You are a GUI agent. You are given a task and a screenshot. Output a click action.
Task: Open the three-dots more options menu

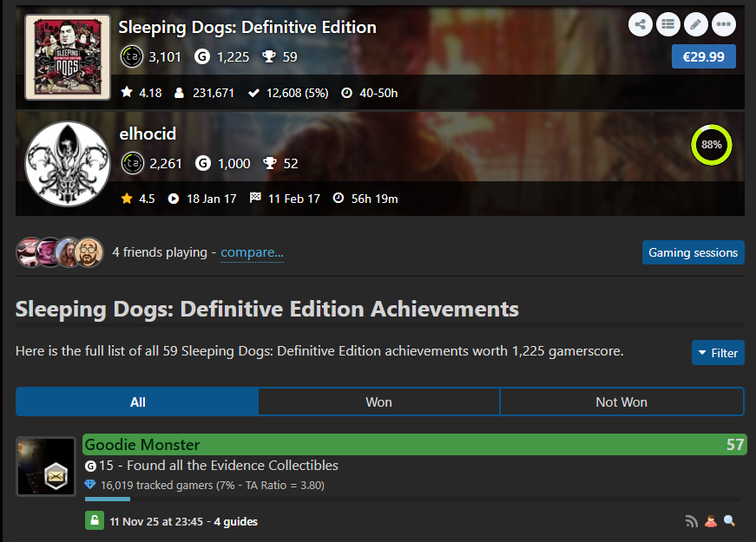coord(723,24)
